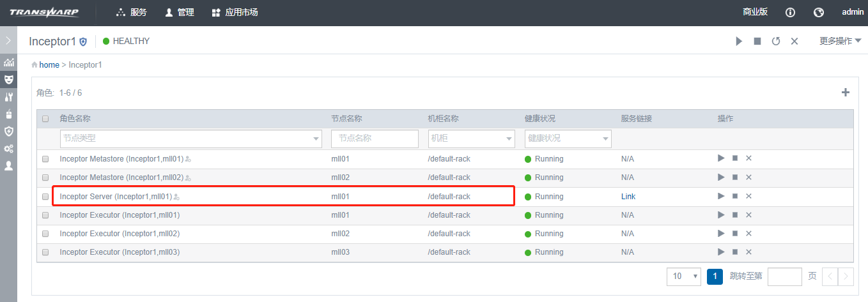Open the 管理 menu in top bar
The height and width of the screenshot is (302, 868).
(180, 13)
